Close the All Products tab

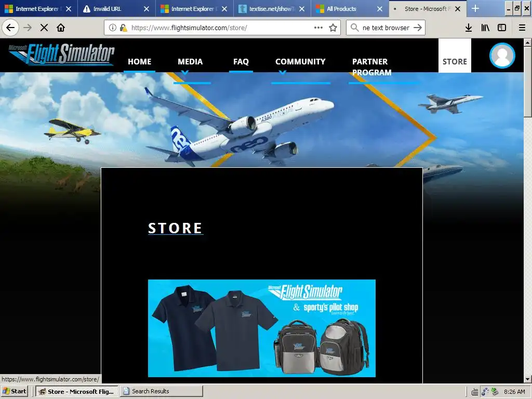(380, 9)
